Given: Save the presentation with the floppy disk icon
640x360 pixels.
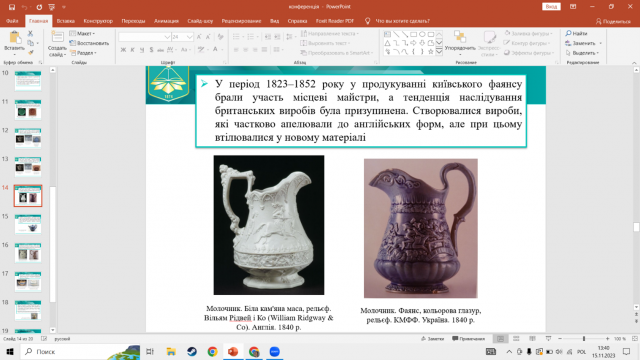Looking at the screenshot, I should tap(11, 7).
